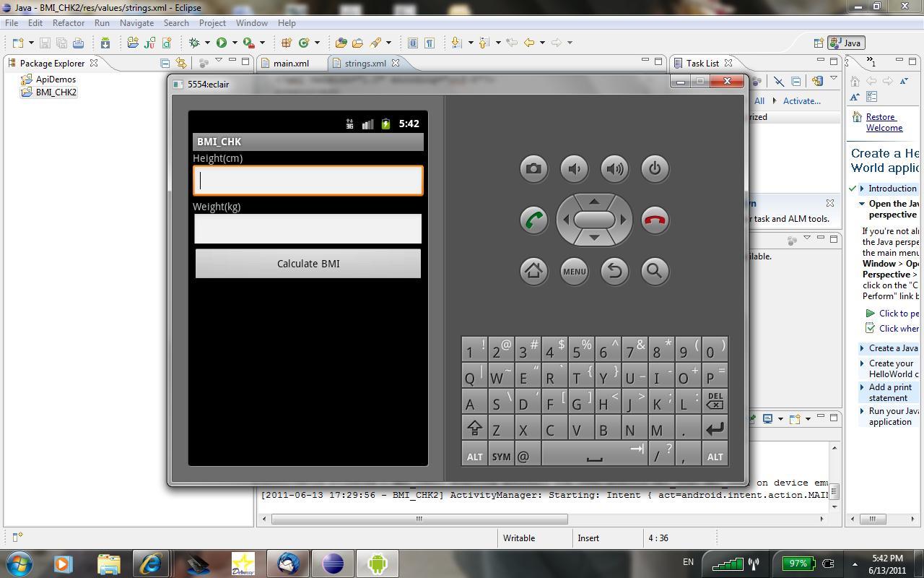Expand the Introduction cheat sheet step

click(x=862, y=189)
